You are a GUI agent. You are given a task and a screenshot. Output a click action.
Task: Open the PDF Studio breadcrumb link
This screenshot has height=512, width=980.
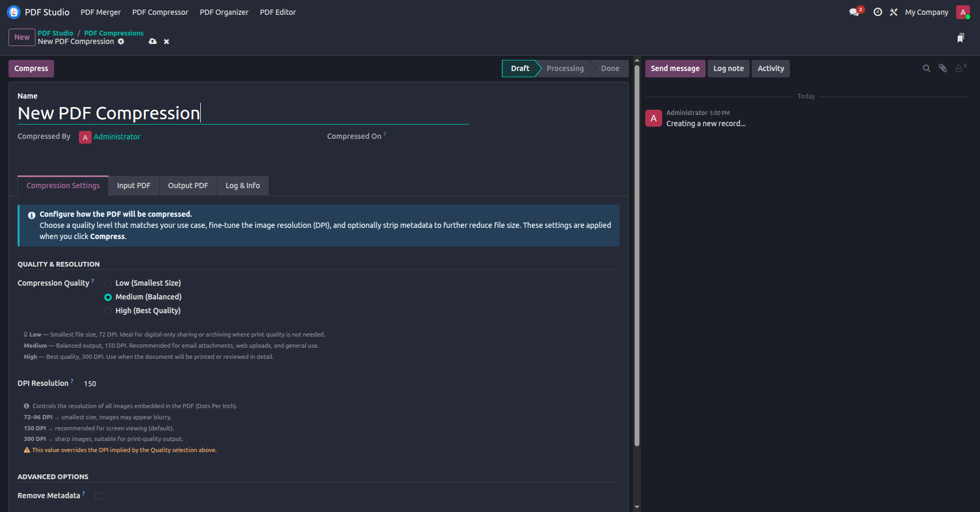click(x=55, y=33)
